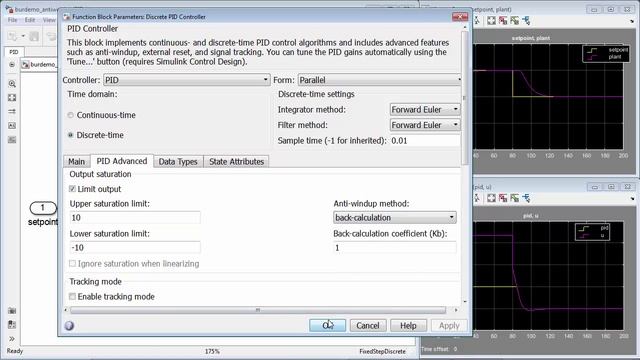Click the Apply button
This screenshot has height=360, width=640.
tap(449, 325)
